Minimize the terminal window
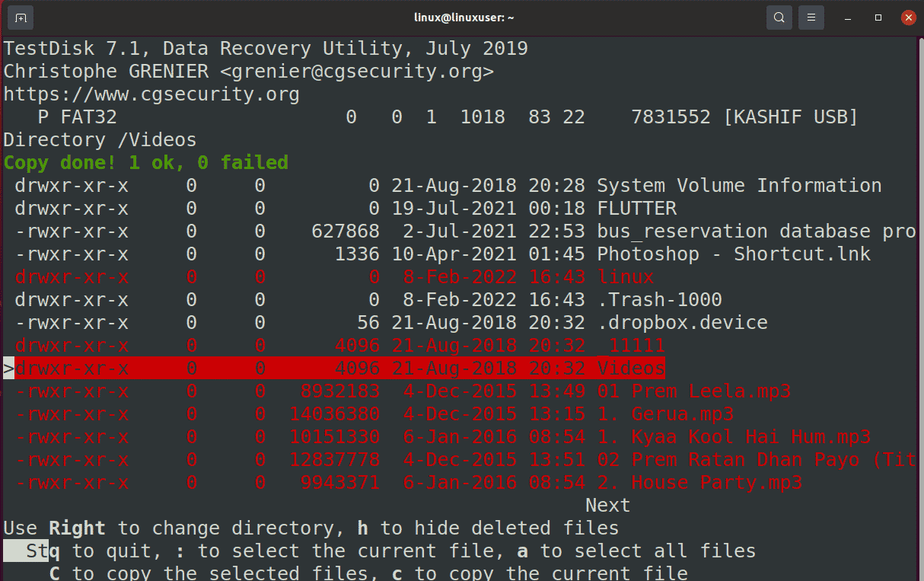The width and height of the screenshot is (924, 581). [847, 18]
